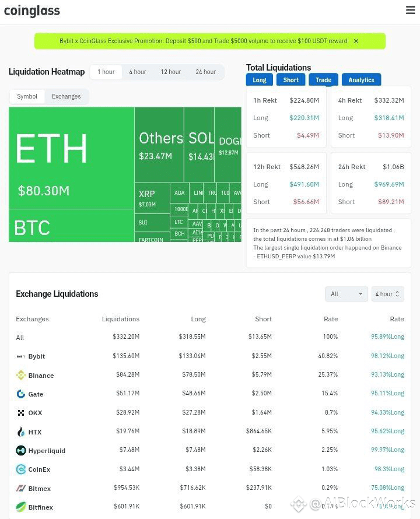The image size is (420, 519).
Task: Click the Bybit exchange logo
Action: [21, 356]
